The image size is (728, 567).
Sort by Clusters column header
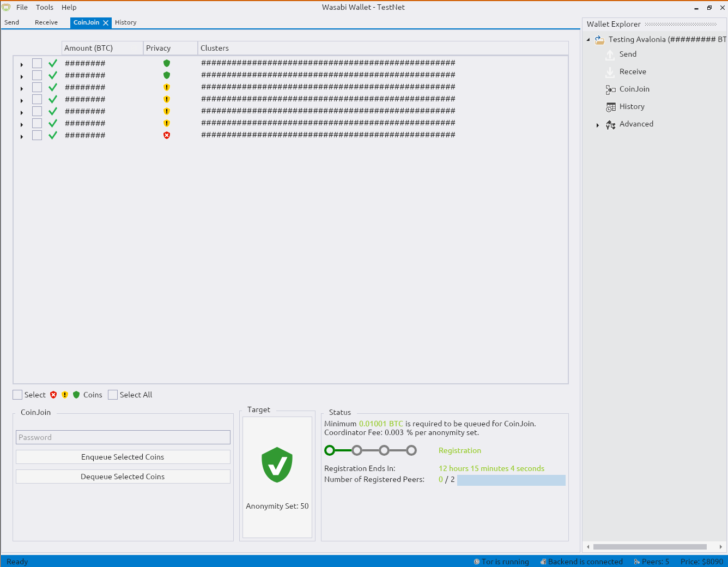pos(383,48)
